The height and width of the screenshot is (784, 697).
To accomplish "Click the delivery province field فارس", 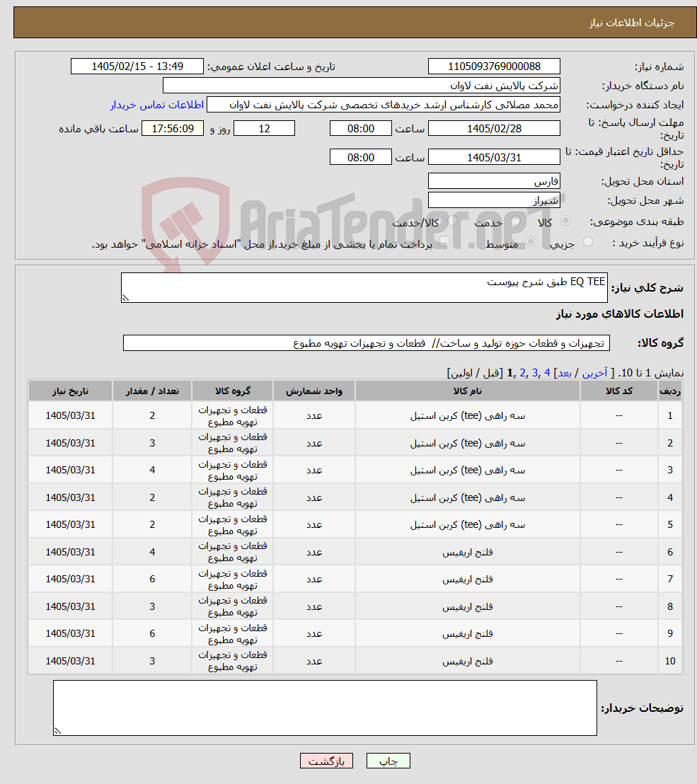I will click(x=494, y=181).
